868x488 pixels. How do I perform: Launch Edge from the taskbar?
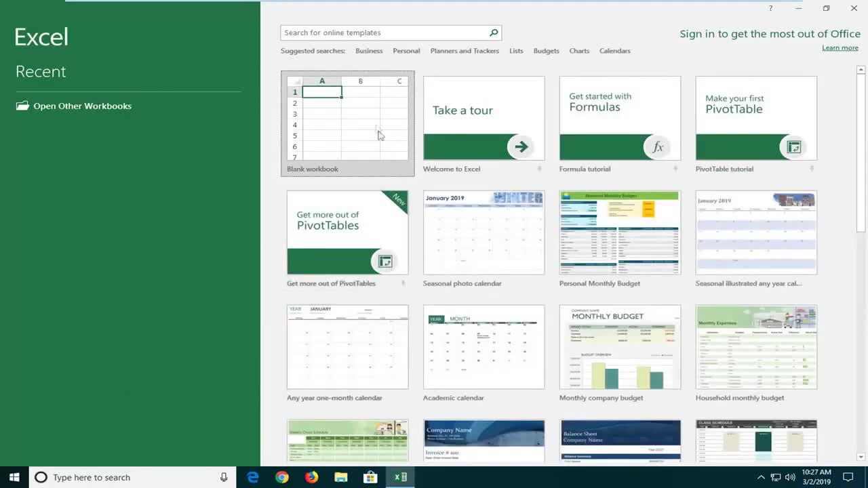(253, 477)
